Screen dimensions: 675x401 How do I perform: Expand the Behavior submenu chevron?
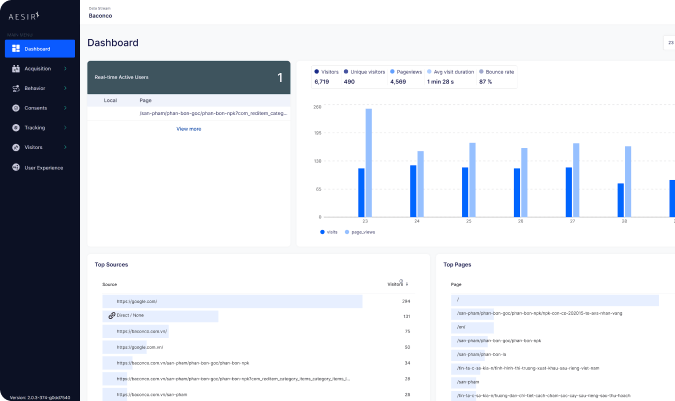click(x=66, y=88)
